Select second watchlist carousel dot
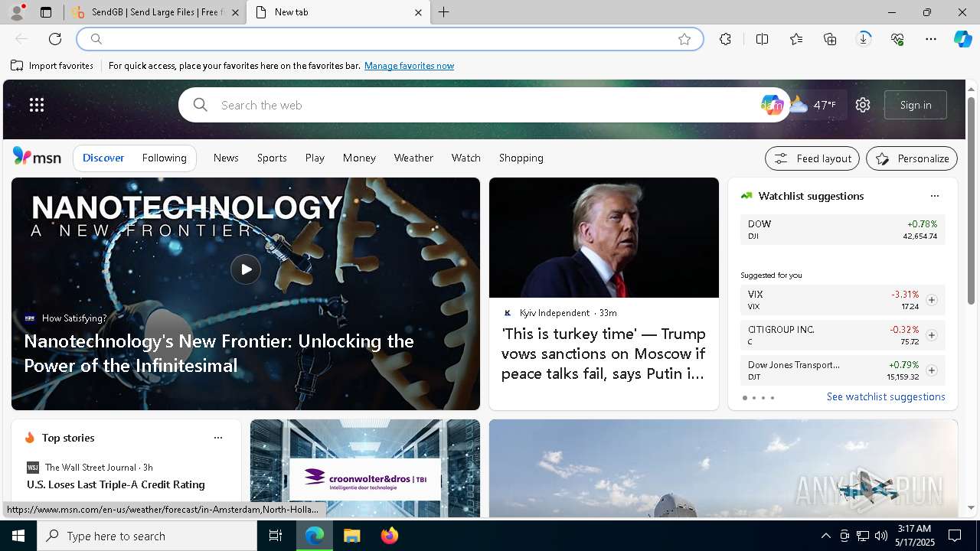 753,398
